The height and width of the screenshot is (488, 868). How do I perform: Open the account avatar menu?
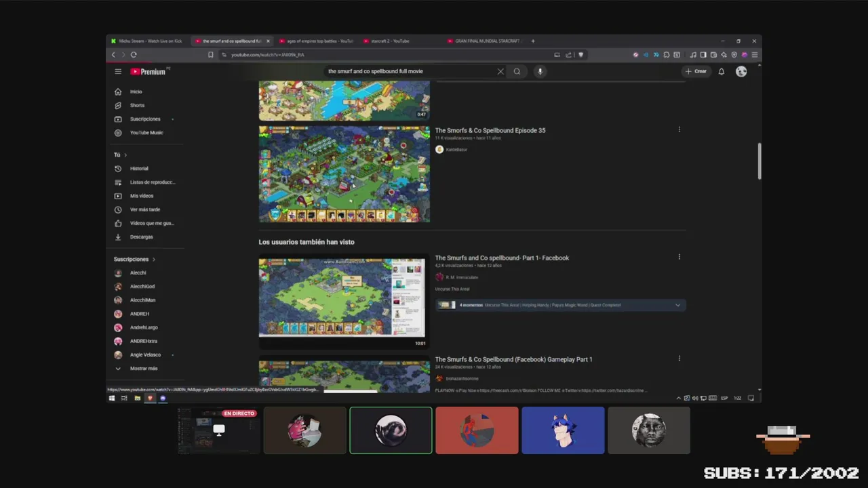(741, 71)
